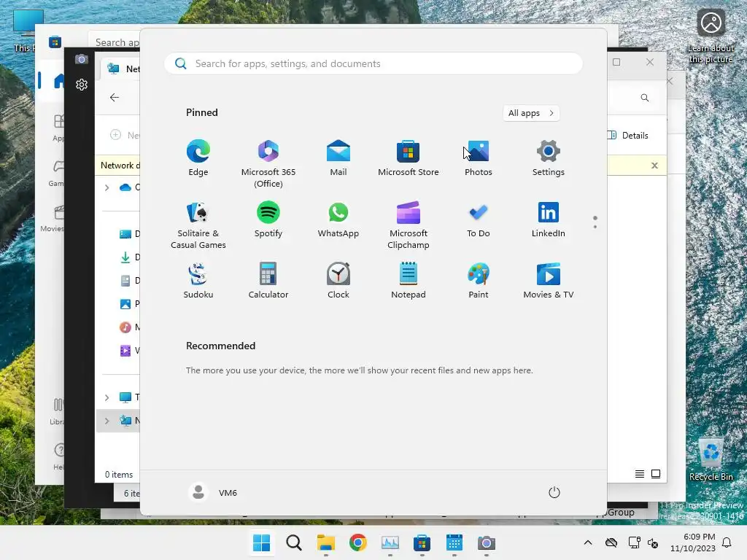
Task: Click the back arrow in File Explorer
Action: [115, 98]
